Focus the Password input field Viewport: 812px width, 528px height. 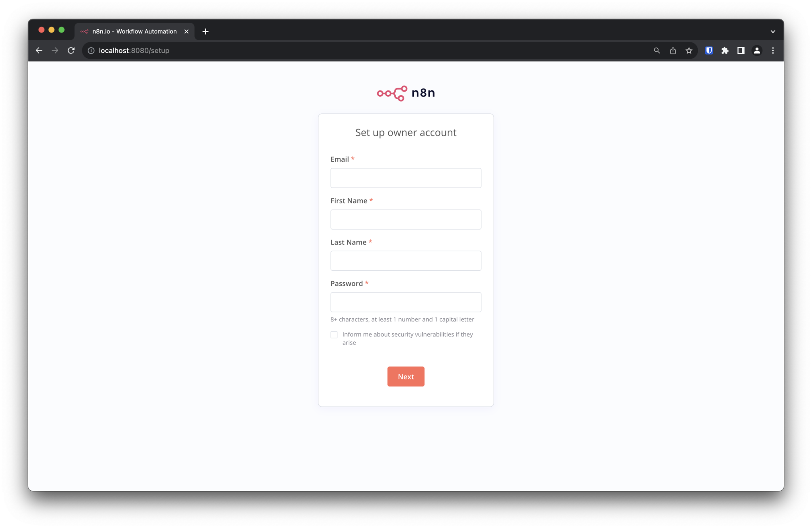pos(406,302)
